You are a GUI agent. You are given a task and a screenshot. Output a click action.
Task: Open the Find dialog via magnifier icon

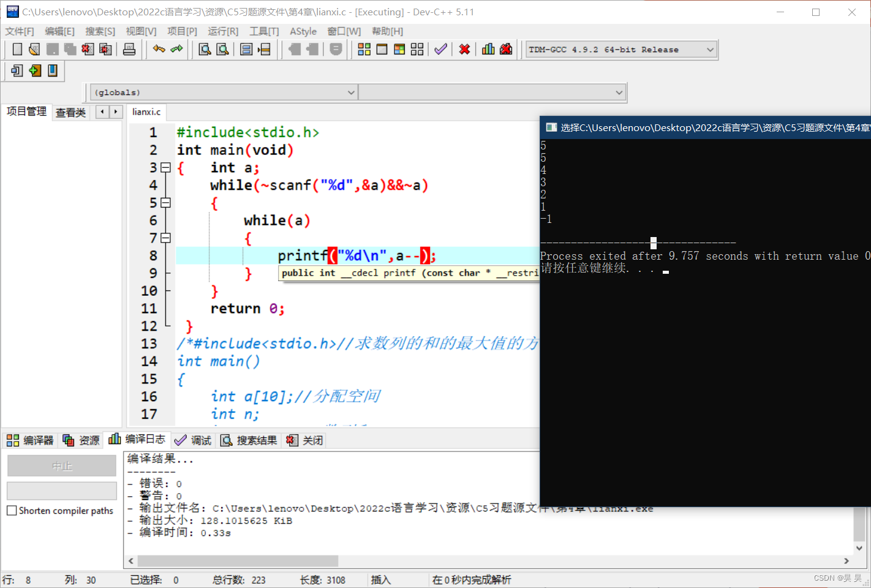pos(205,49)
